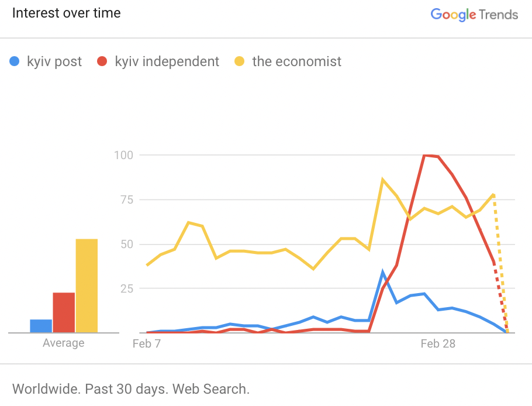Screen dimensions: 532x406
Task: Click the blue line's highest spike
Action: [x=383, y=272]
